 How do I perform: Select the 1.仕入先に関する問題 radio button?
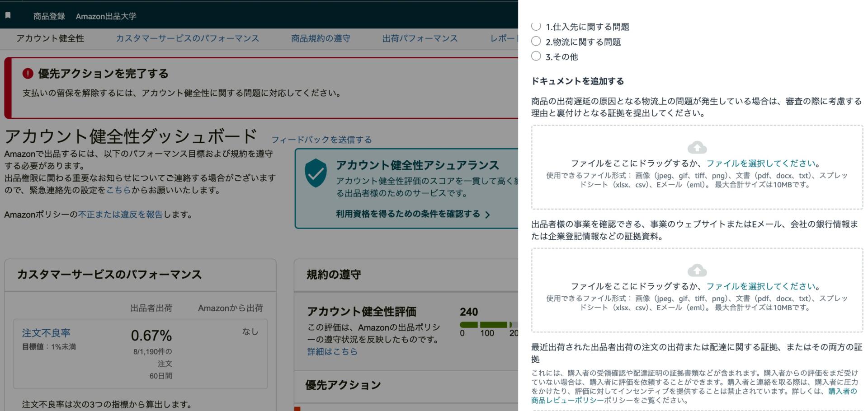pyautogui.click(x=536, y=26)
